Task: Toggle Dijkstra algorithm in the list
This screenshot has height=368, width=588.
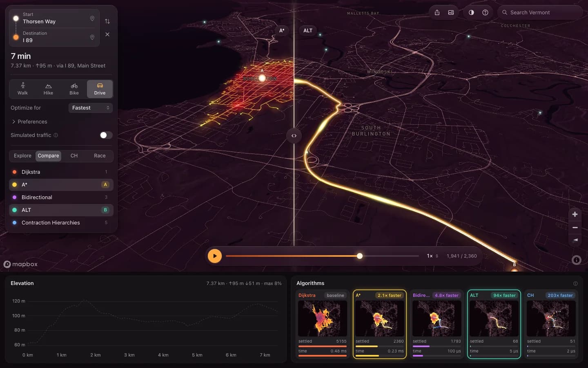Action: (61, 172)
